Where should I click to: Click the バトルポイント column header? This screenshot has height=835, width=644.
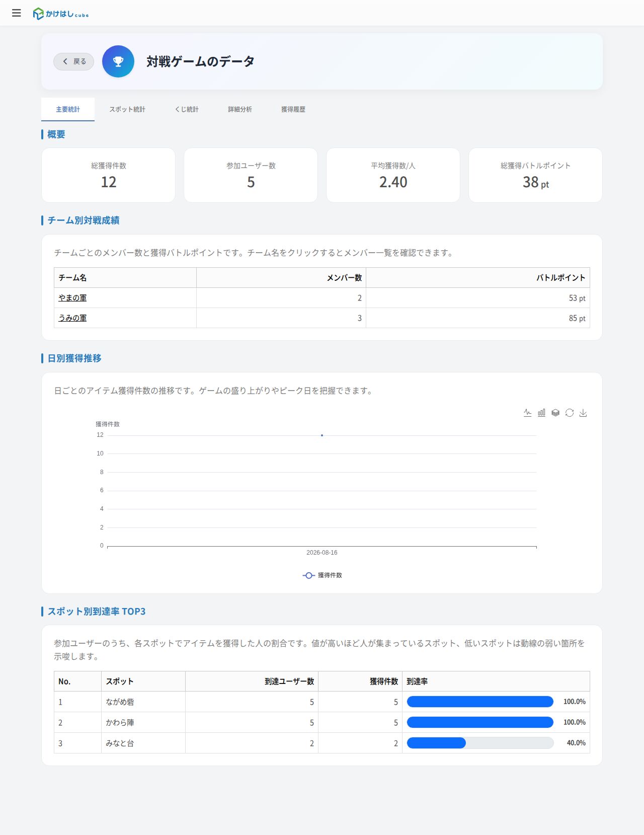[x=478, y=278]
